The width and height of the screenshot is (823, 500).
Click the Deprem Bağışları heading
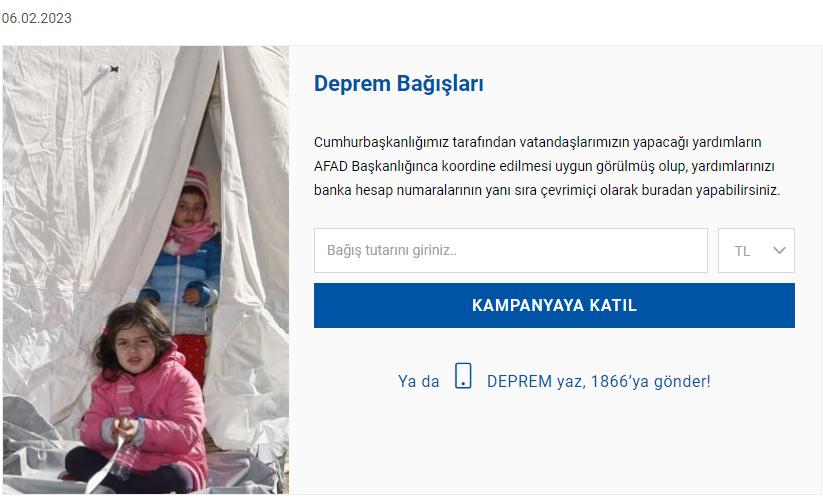tap(398, 84)
